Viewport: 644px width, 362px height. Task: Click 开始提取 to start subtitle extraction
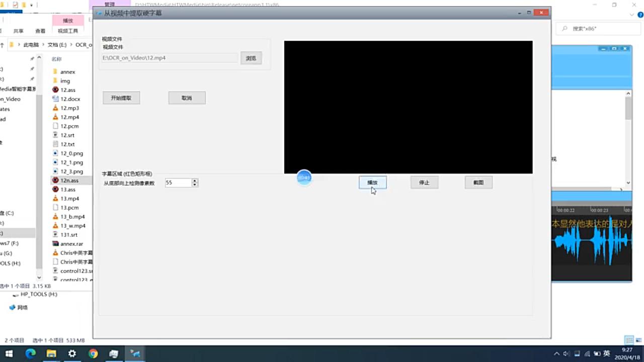click(x=121, y=98)
